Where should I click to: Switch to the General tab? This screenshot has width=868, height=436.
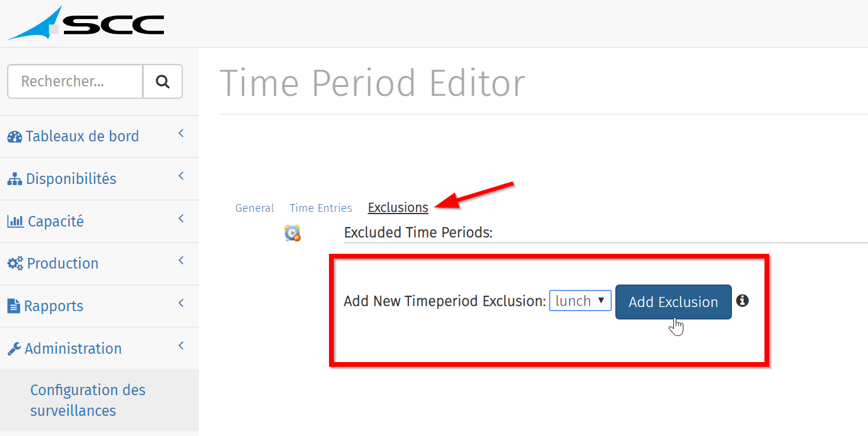(254, 208)
